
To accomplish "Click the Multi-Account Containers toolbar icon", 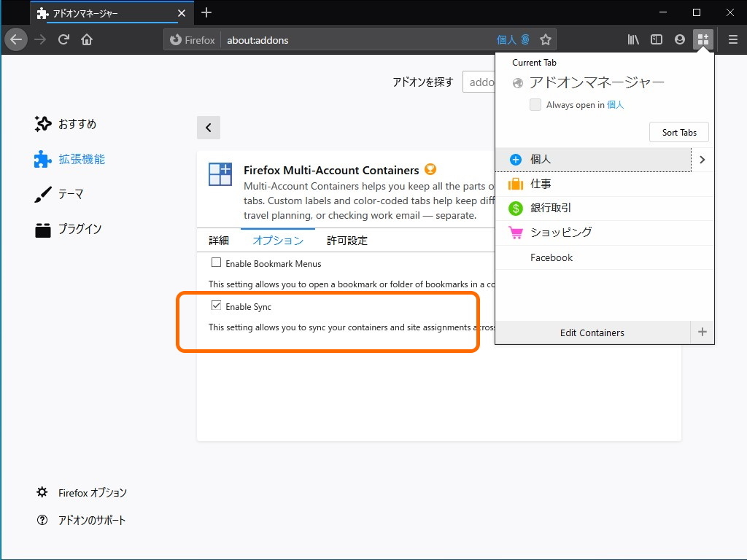I will (703, 39).
